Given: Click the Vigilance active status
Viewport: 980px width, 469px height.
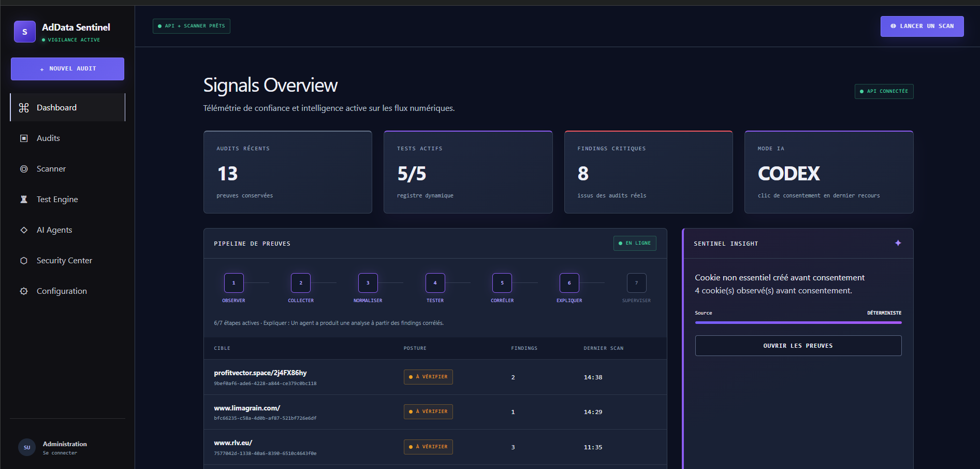Looking at the screenshot, I should coord(71,40).
